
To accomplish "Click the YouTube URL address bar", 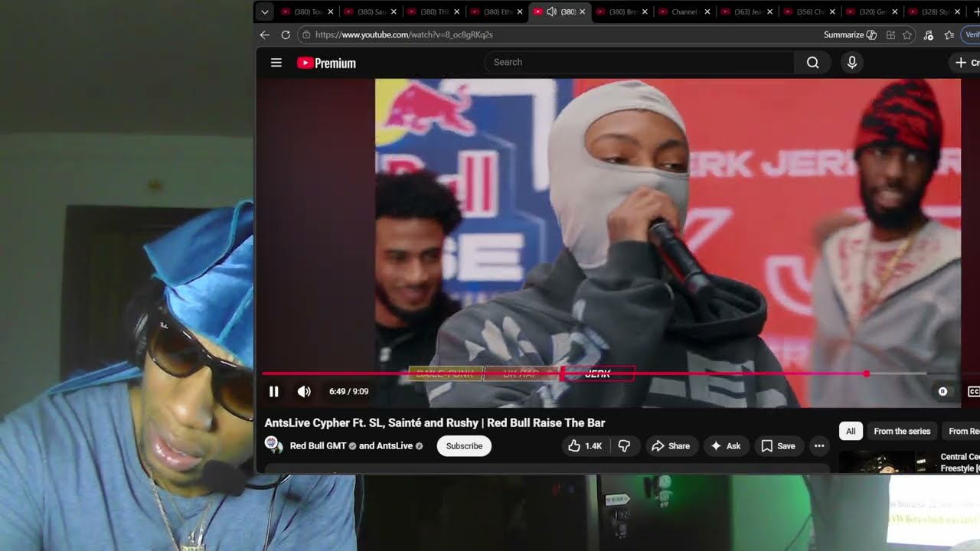I will tap(559, 34).
